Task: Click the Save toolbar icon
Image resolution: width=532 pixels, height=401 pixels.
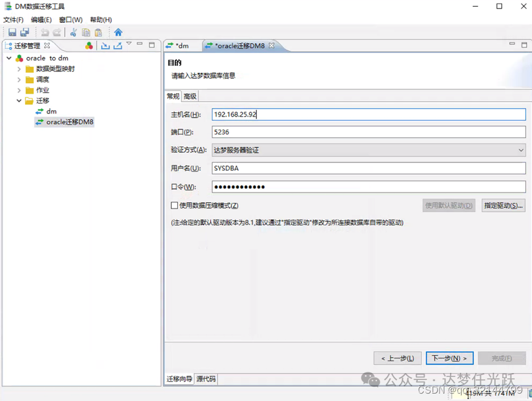Action: [12, 32]
